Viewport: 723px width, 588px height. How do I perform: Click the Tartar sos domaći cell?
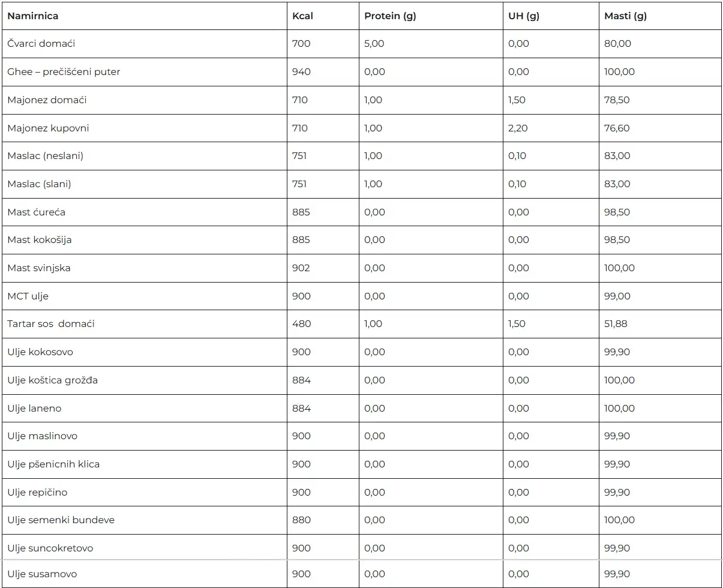click(51, 324)
